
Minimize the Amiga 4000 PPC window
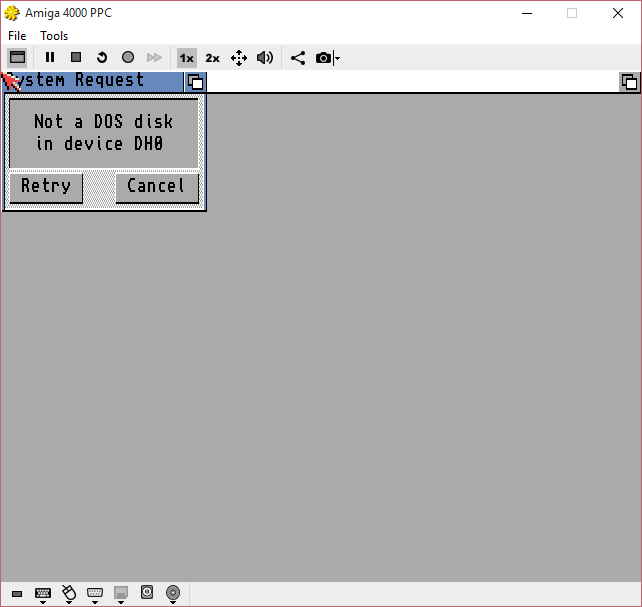[x=527, y=13]
